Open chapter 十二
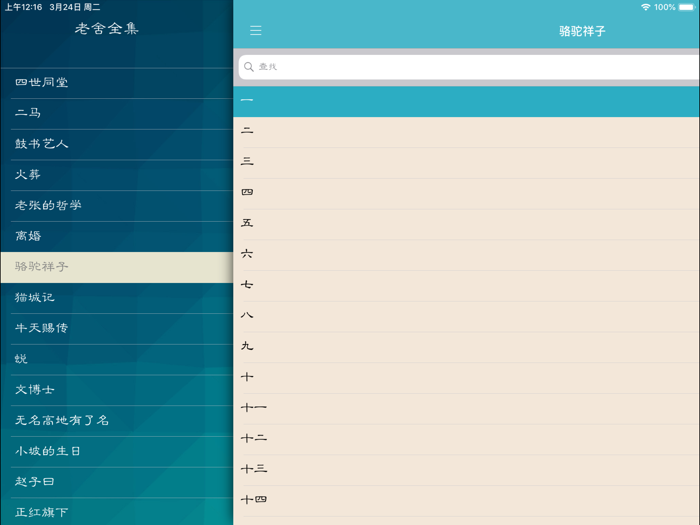 [x=467, y=439]
